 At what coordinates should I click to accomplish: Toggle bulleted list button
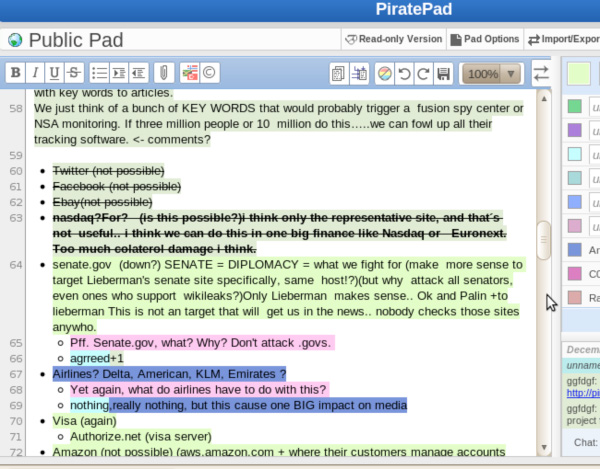point(99,72)
